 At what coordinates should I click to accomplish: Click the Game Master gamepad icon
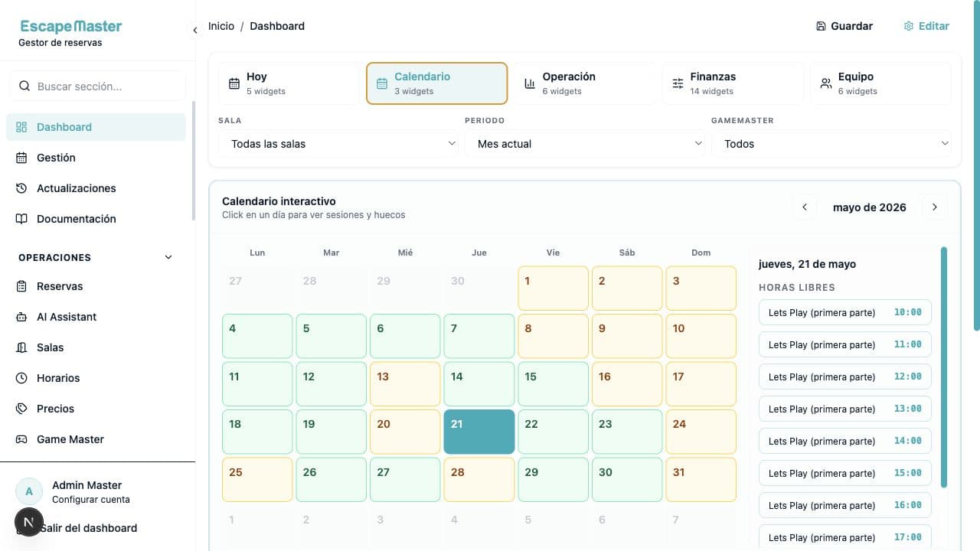click(x=21, y=439)
